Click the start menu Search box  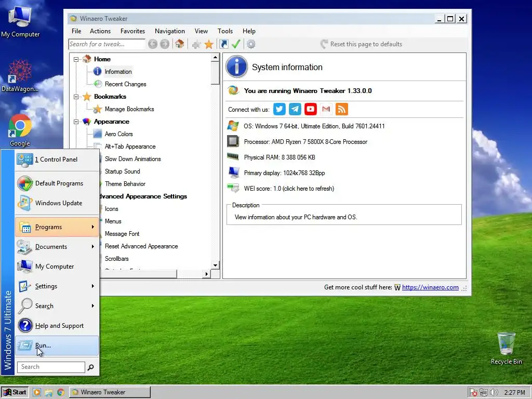(x=51, y=367)
